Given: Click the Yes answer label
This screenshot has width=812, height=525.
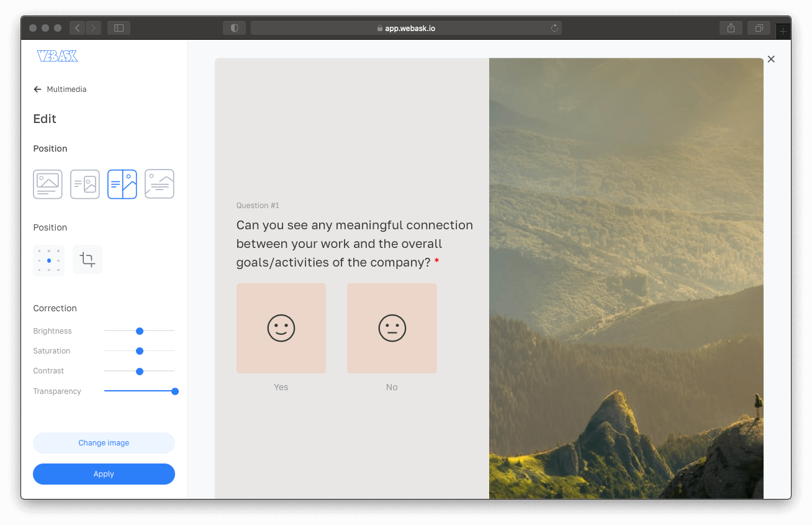Looking at the screenshot, I should click(281, 387).
